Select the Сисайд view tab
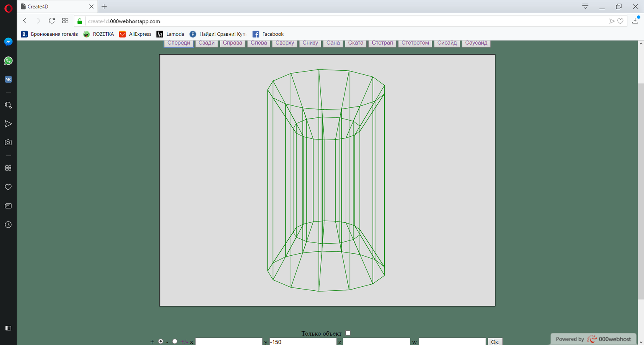 click(x=447, y=43)
